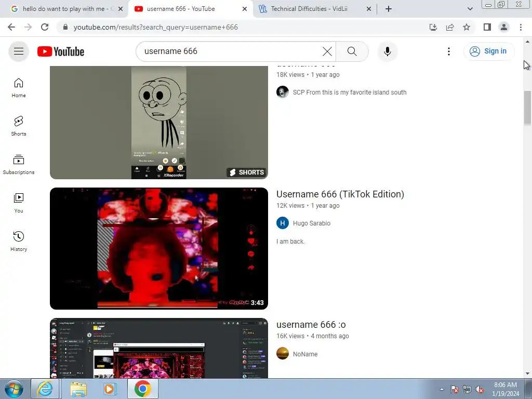532x399 pixels.
Task: Go forward in Chrome
Action: pos(28,27)
